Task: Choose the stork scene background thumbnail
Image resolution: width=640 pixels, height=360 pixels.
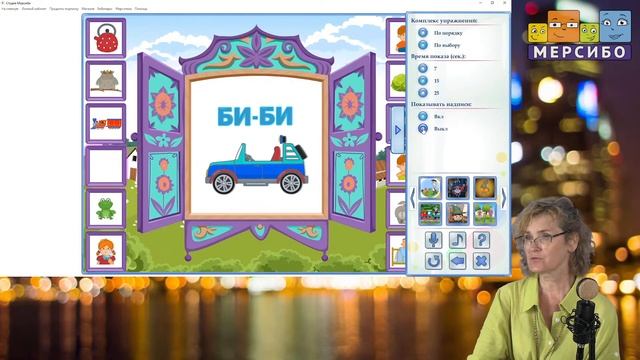Action: tap(430, 188)
